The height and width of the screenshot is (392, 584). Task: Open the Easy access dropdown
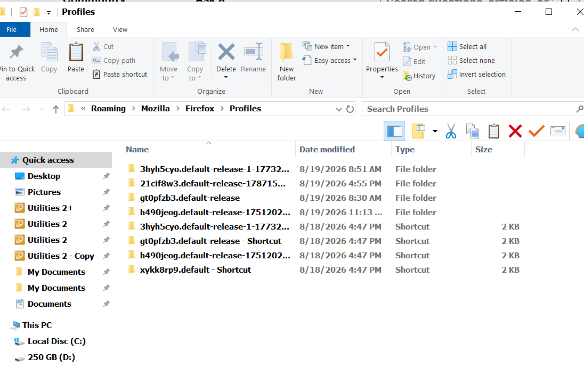tap(330, 60)
